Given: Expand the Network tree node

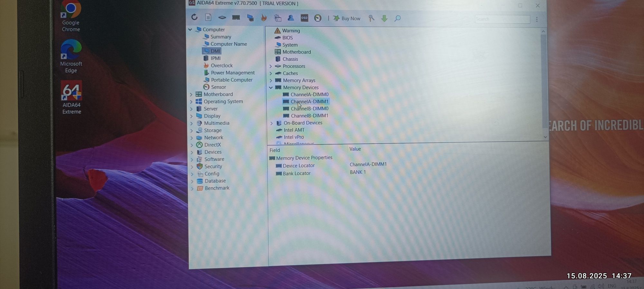Looking at the screenshot, I should pyautogui.click(x=192, y=138).
